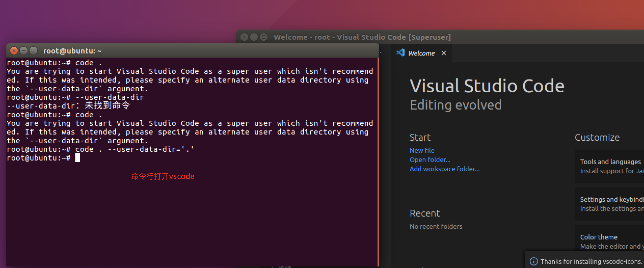644x268 pixels.
Task: Click the info icon in the vscode-icons notification
Action: click(x=534, y=261)
